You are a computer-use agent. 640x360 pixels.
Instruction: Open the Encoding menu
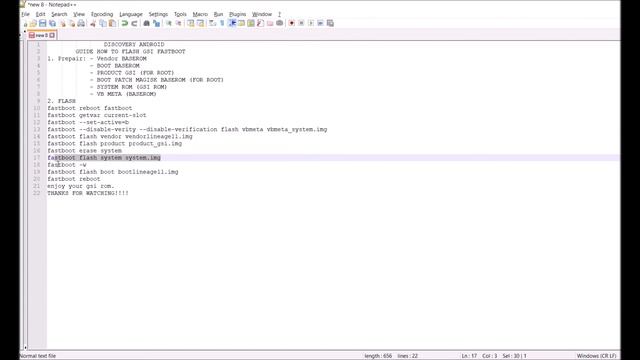click(x=102, y=14)
